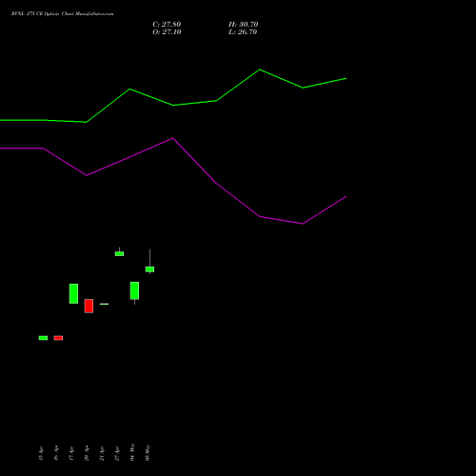
Task: Click the close value "C: 27.80"
Action: tap(167, 25)
